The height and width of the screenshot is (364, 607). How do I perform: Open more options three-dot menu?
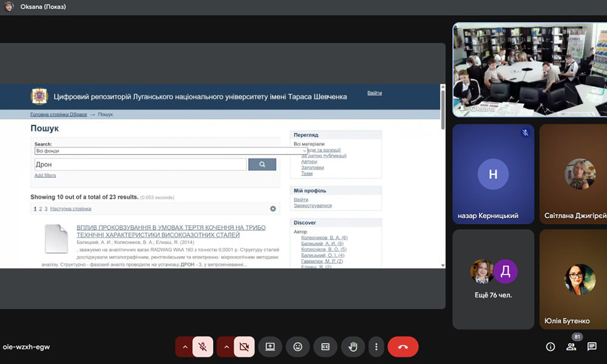pos(376,346)
